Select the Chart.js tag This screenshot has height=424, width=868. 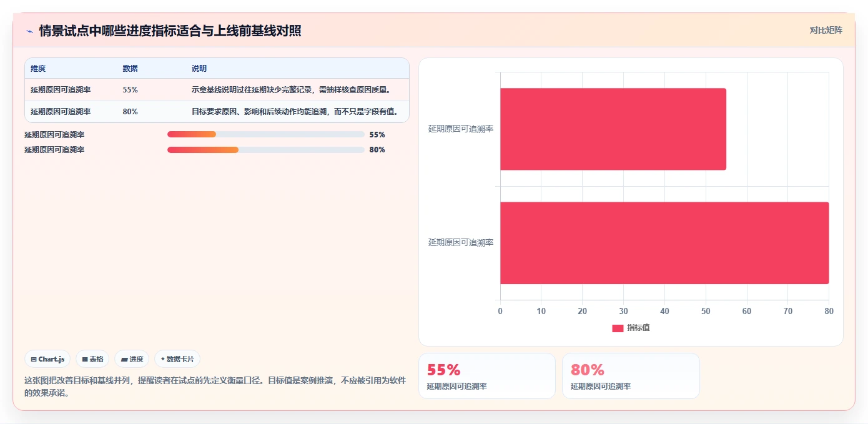click(x=47, y=359)
